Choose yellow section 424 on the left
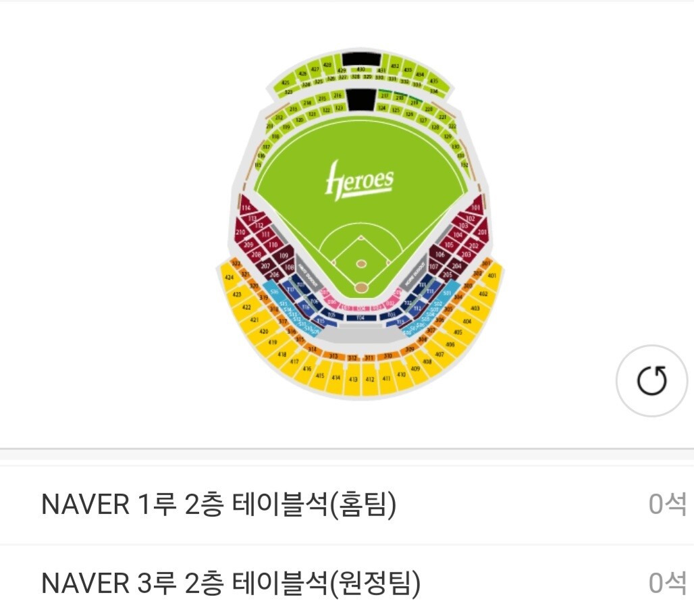Viewport: 694px width, 616px height. click(x=229, y=278)
